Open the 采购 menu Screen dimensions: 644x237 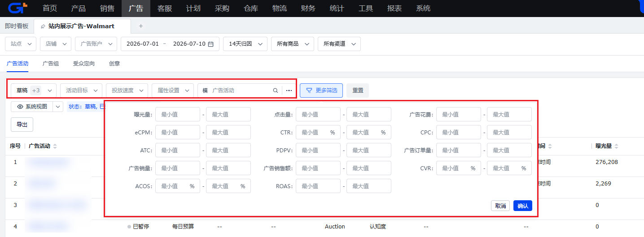tap(222, 8)
